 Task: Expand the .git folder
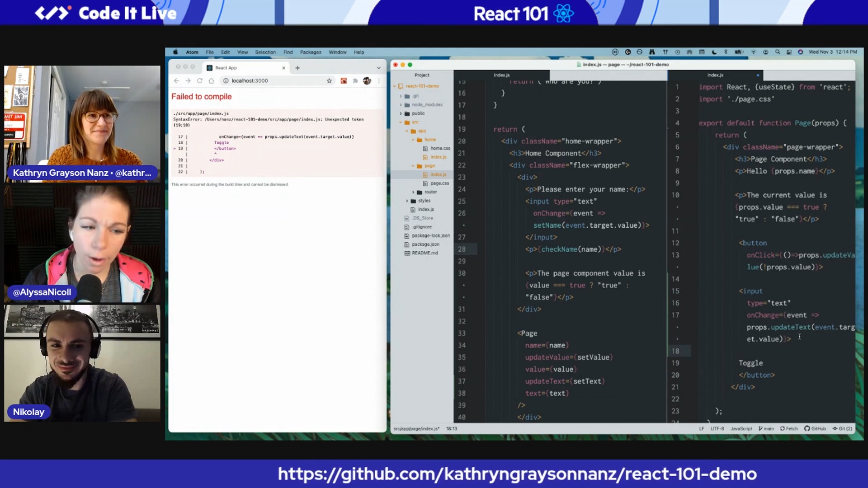pyautogui.click(x=401, y=96)
